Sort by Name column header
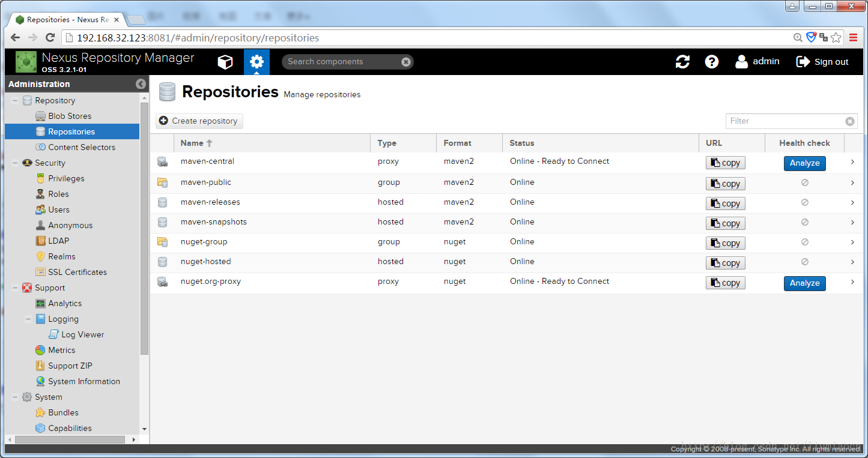The height and width of the screenshot is (458, 868). coord(272,143)
